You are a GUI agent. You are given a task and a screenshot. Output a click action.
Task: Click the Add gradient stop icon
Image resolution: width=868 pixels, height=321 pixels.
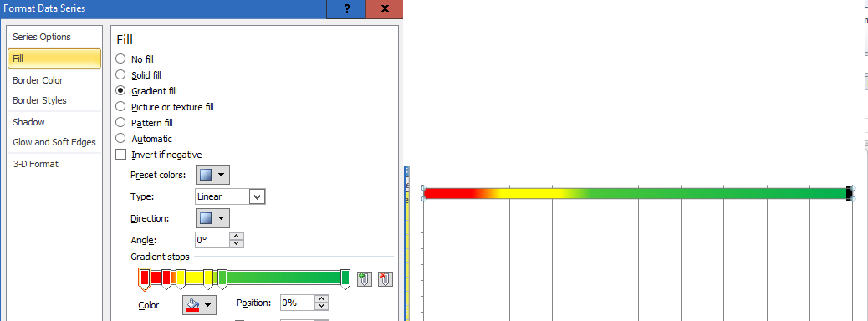[364, 279]
